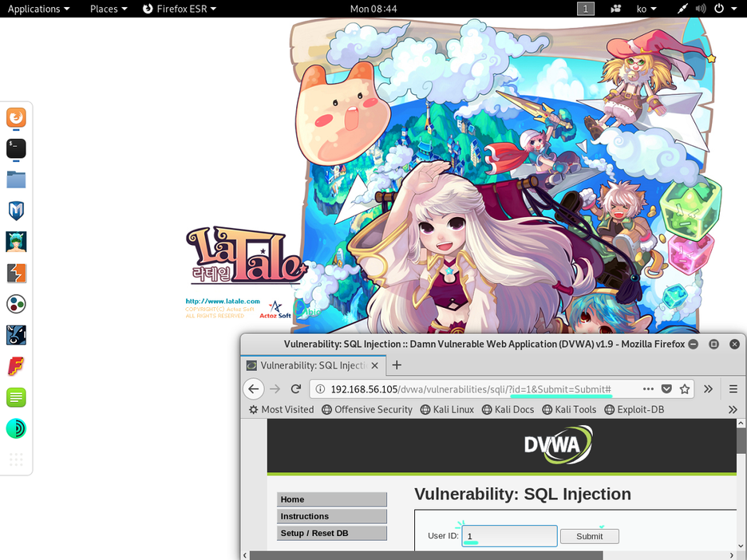Focus the User ID input field
Image resolution: width=747 pixels, height=560 pixels.
coord(509,536)
